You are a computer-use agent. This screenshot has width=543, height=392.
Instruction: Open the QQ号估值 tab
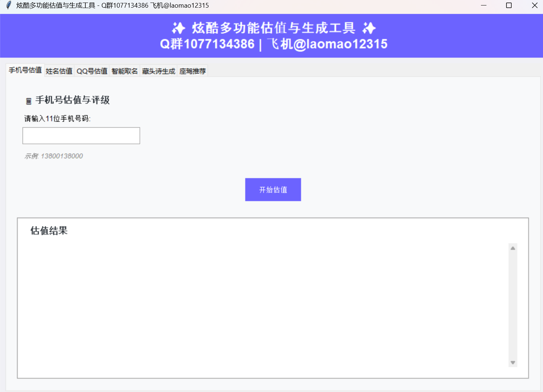(92, 70)
